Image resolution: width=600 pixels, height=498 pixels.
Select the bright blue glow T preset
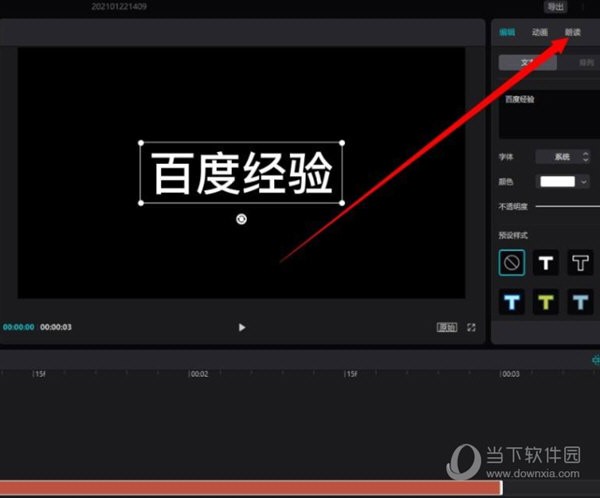tap(512, 302)
